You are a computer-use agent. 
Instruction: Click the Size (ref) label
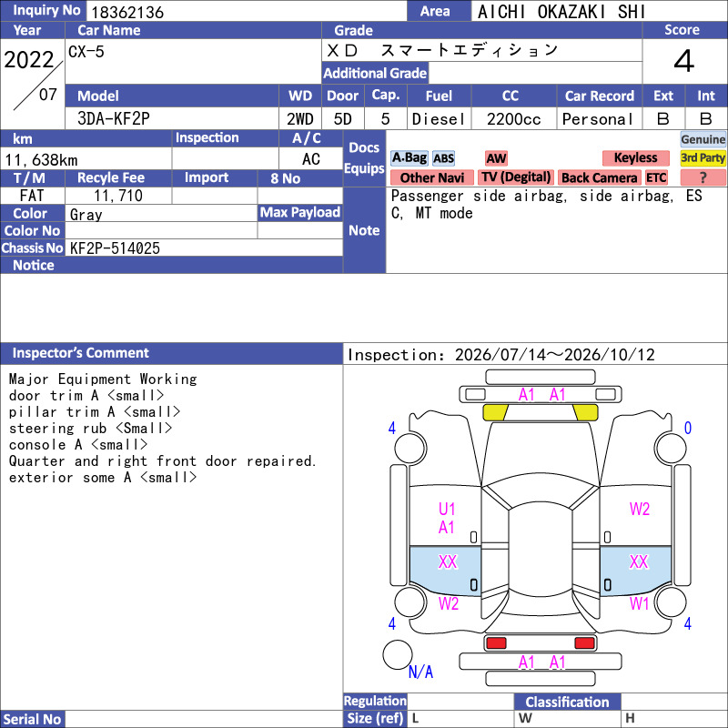point(375,718)
